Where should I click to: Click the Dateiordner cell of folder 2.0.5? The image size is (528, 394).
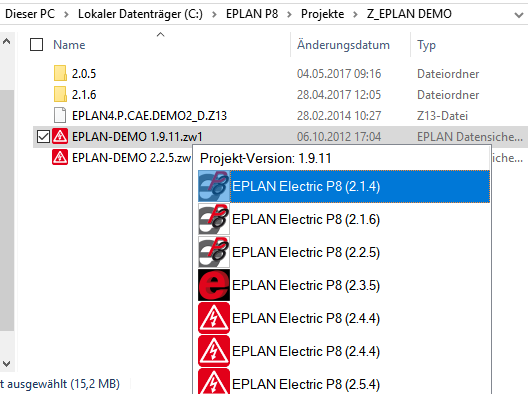pos(448,74)
